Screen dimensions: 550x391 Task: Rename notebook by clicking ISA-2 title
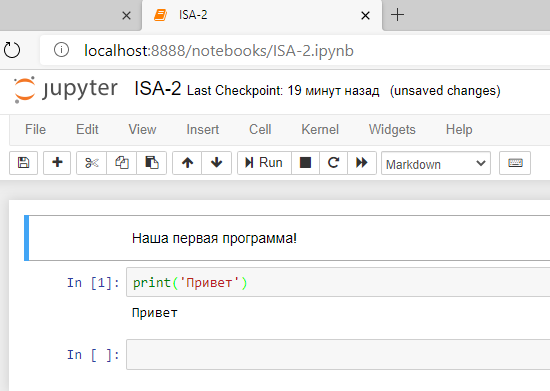coord(158,88)
